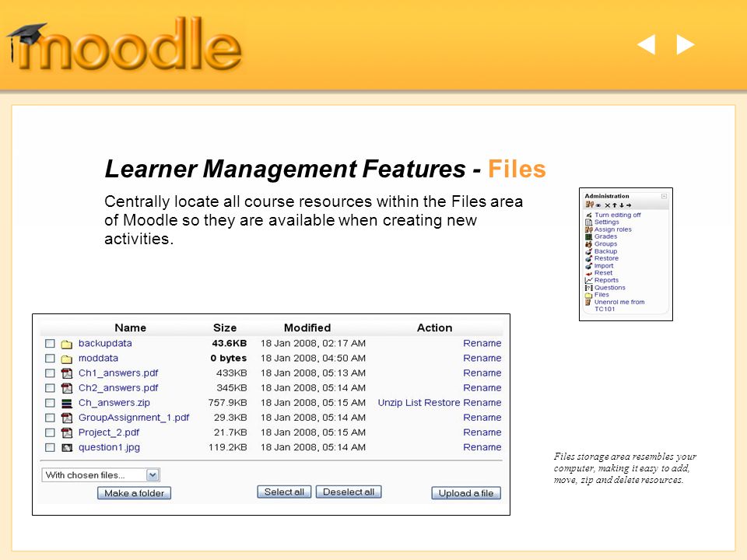Click the Select all button
Viewport: 747px width, 560px height.
coord(284,492)
